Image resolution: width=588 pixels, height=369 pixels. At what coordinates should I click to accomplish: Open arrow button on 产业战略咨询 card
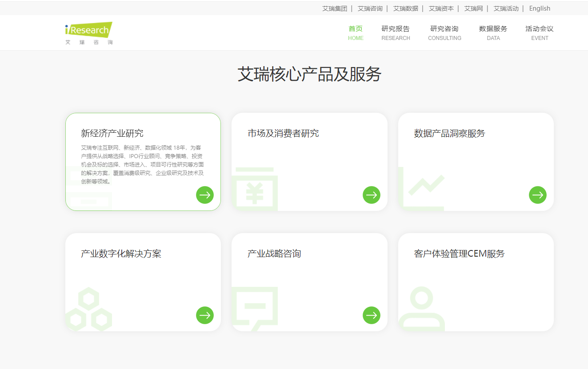372,315
